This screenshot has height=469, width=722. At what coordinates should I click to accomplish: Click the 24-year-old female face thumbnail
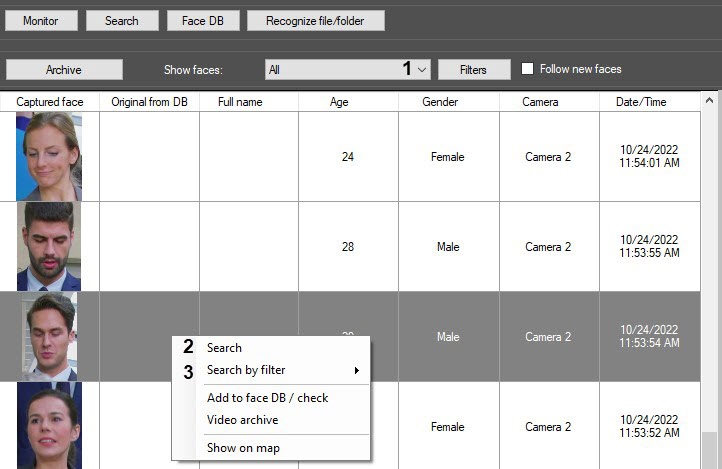tap(49, 156)
